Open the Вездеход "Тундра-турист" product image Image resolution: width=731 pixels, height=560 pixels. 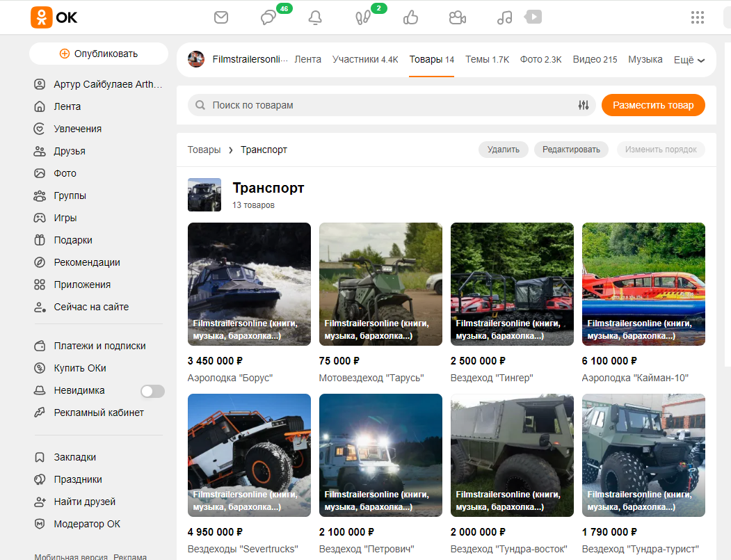pyautogui.click(x=643, y=455)
